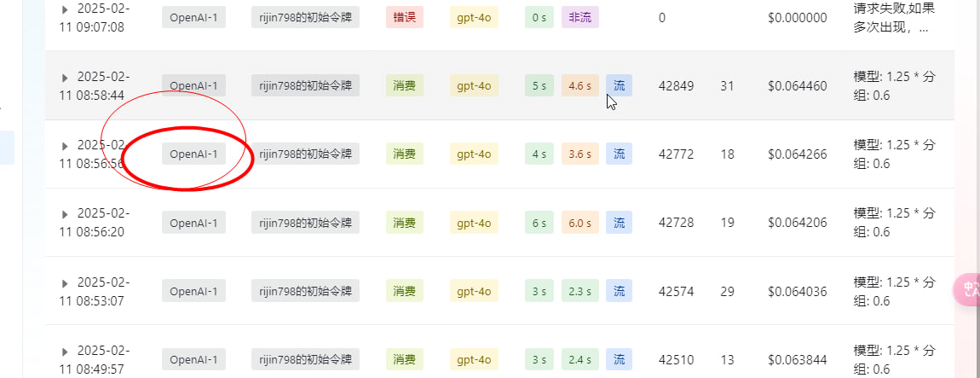Click the circled OpenAI-1 channel tag
This screenshot has height=378, width=980.
click(x=193, y=154)
